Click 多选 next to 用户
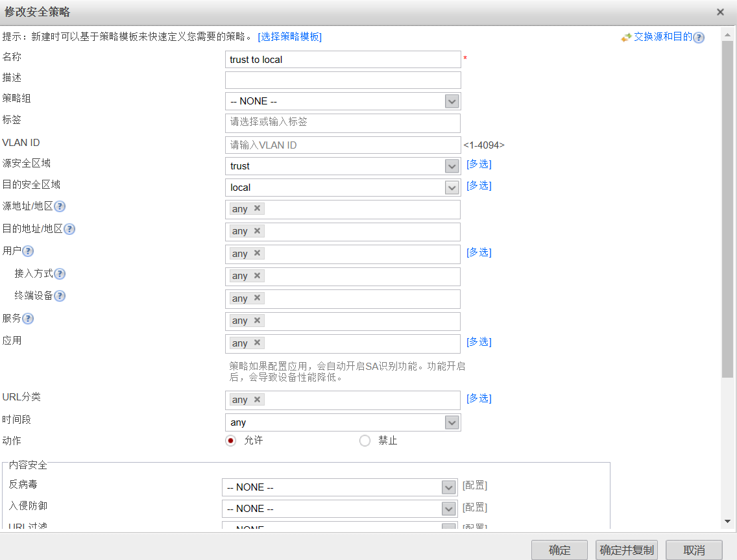Viewport: 737px width, 560px height. (x=479, y=252)
